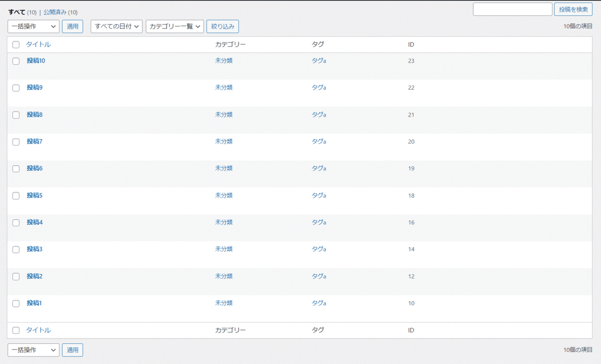Screen dimensions: 601x364
Task: Tick the checkbox for 投稿1
Action: (x=16, y=303)
